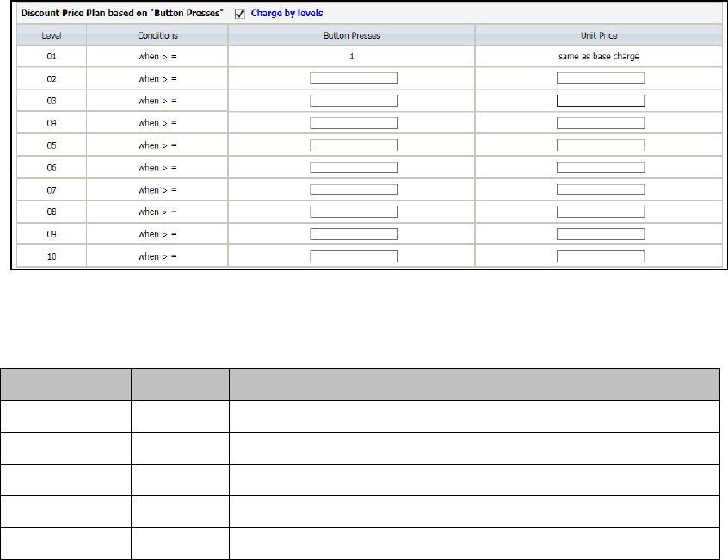
Task: Focus the level 09 Unit Price field
Action: tap(601, 234)
